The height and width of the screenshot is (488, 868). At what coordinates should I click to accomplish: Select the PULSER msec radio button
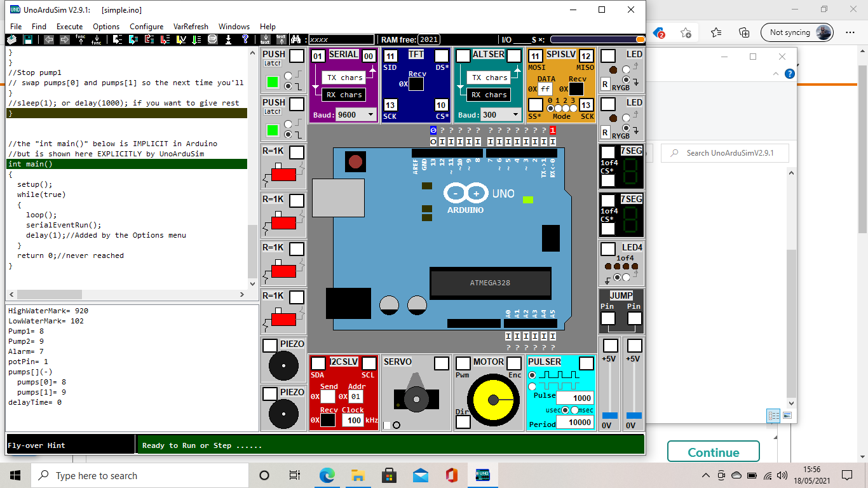575,410
